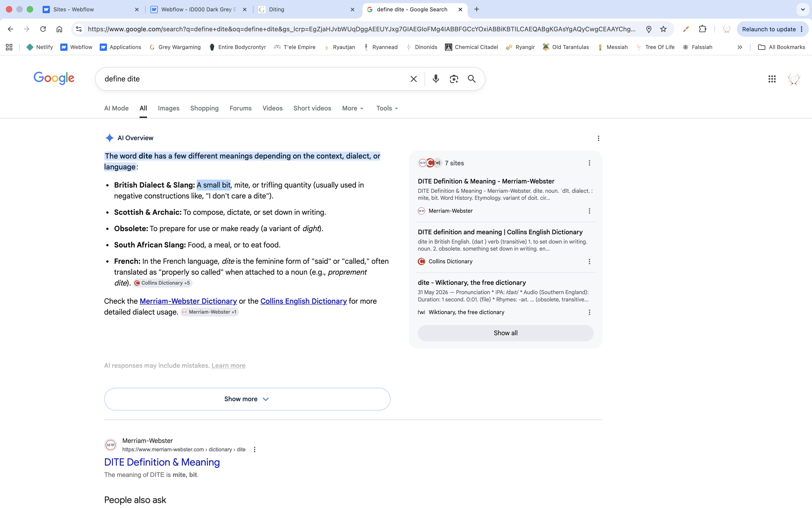Open the apps grid in bookmarks bar
The image size is (812, 508).
click(x=9, y=47)
